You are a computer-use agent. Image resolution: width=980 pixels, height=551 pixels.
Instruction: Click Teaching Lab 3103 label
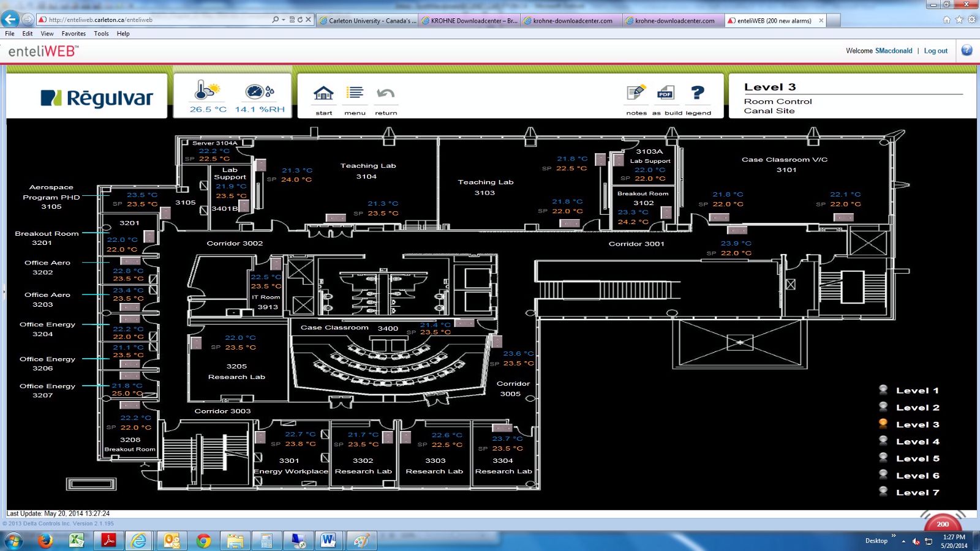click(485, 187)
